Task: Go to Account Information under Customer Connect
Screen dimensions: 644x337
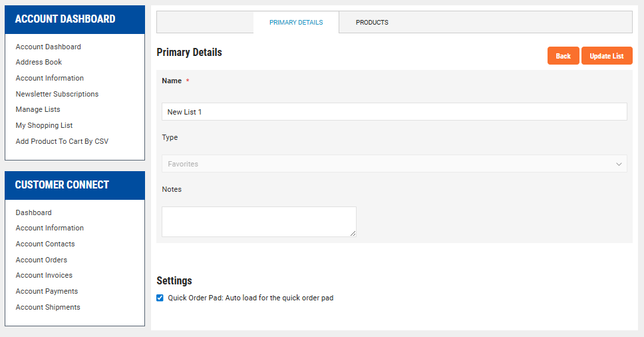Action: [50, 228]
